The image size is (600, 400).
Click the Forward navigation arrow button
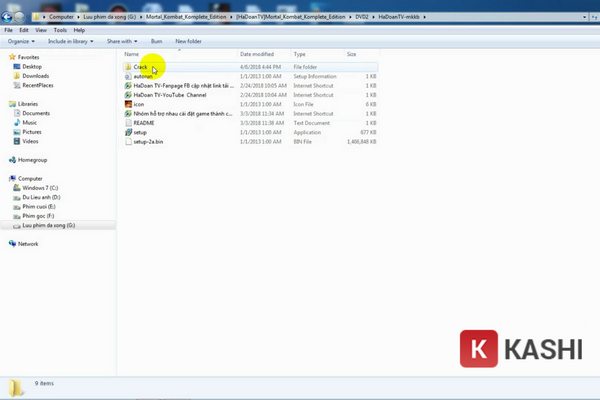(x=19, y=17)
